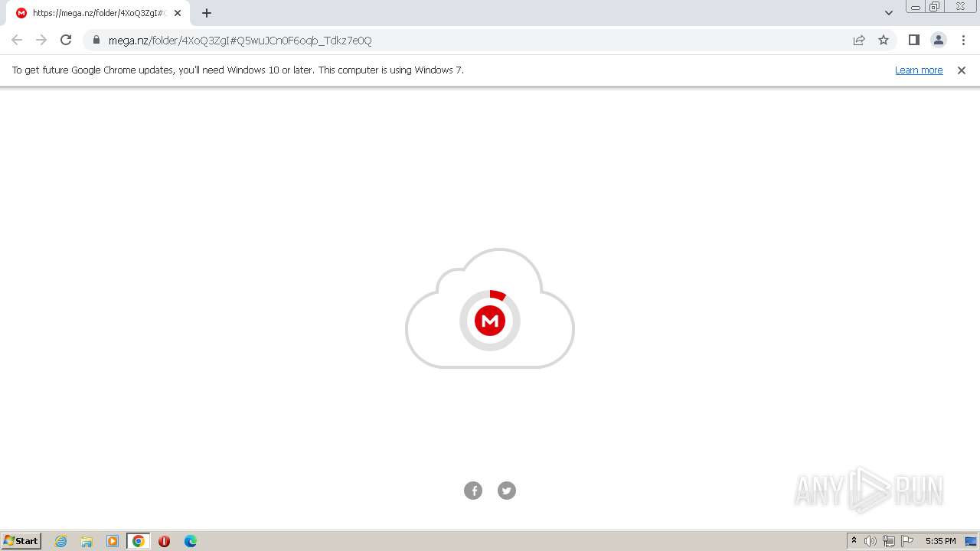Click the MEGA logo loading indicator

[x=490, y=321]
